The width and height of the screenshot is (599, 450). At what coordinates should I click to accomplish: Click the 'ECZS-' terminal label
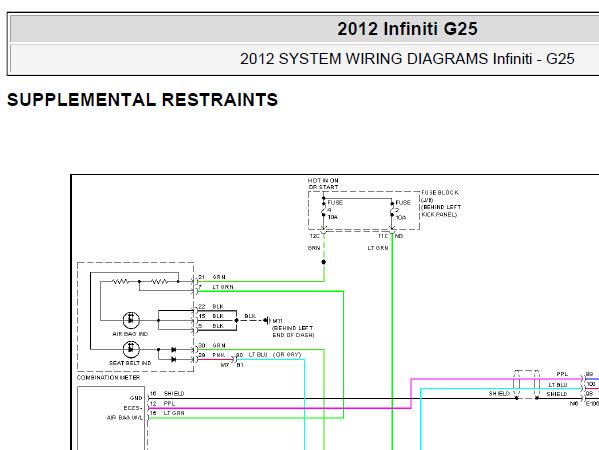[133, 408]
